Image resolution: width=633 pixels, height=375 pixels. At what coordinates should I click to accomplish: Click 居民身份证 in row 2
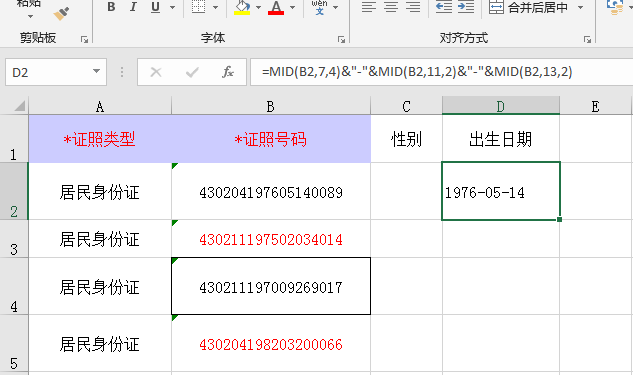[100, 192]
